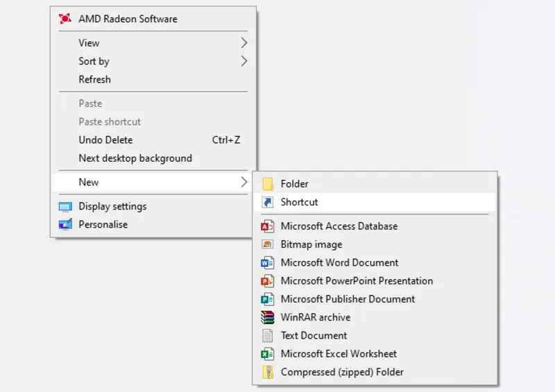This screenshot has width=555, height=392.
Task: Click the Microsoft Publisher Document icon
Action: point(267,299)
